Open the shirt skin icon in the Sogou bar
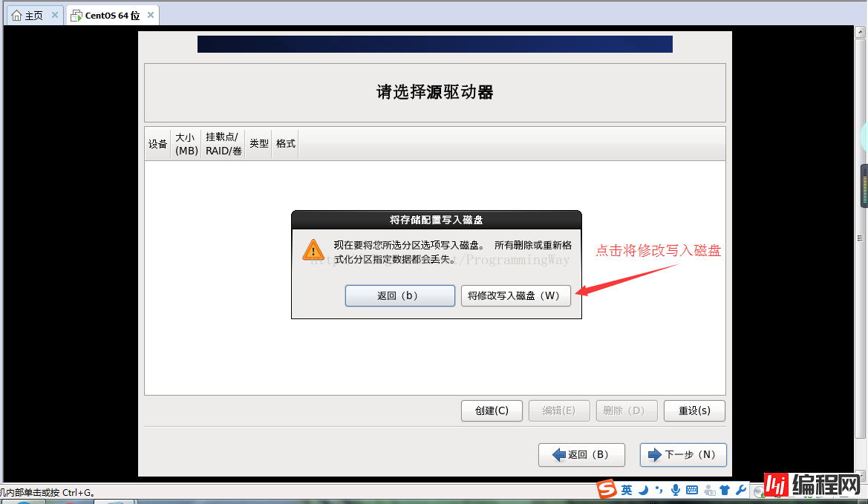 (x=725, y=490)
